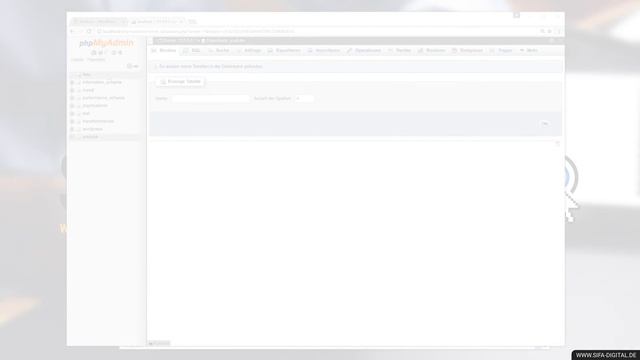
Task: Expand the mysql tree node
Action: pyautogui.click(x=72, y=90)
